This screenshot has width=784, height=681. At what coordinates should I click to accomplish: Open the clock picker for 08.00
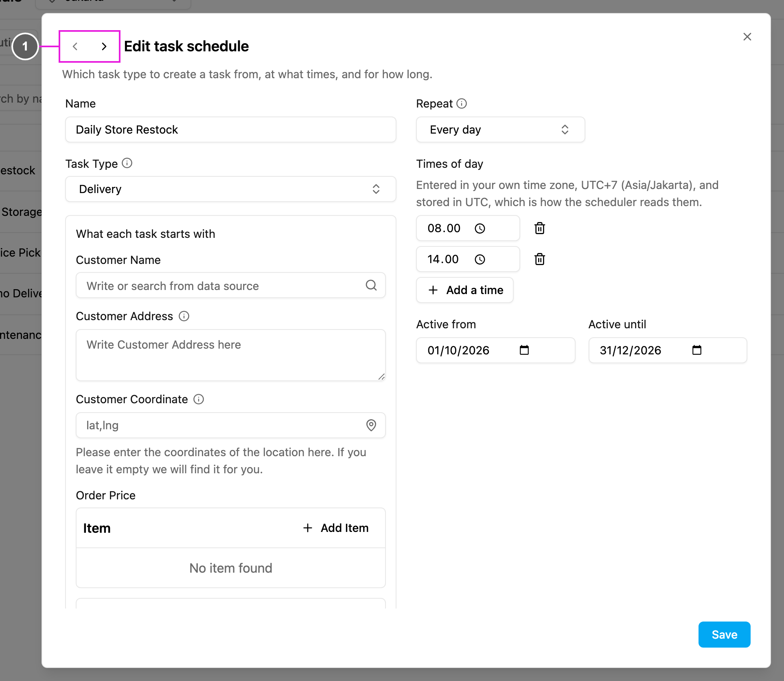480,228
